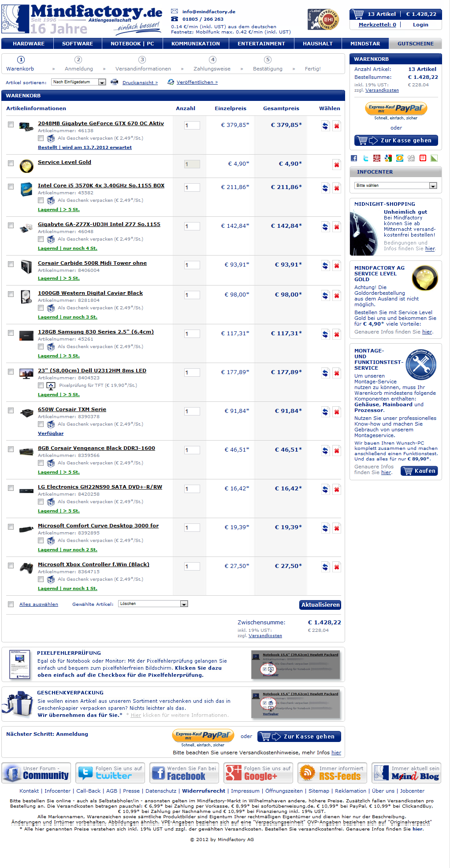
Task: Open the Infocenter Bitte wählen dropdown
Action: [x=396, y=185]
